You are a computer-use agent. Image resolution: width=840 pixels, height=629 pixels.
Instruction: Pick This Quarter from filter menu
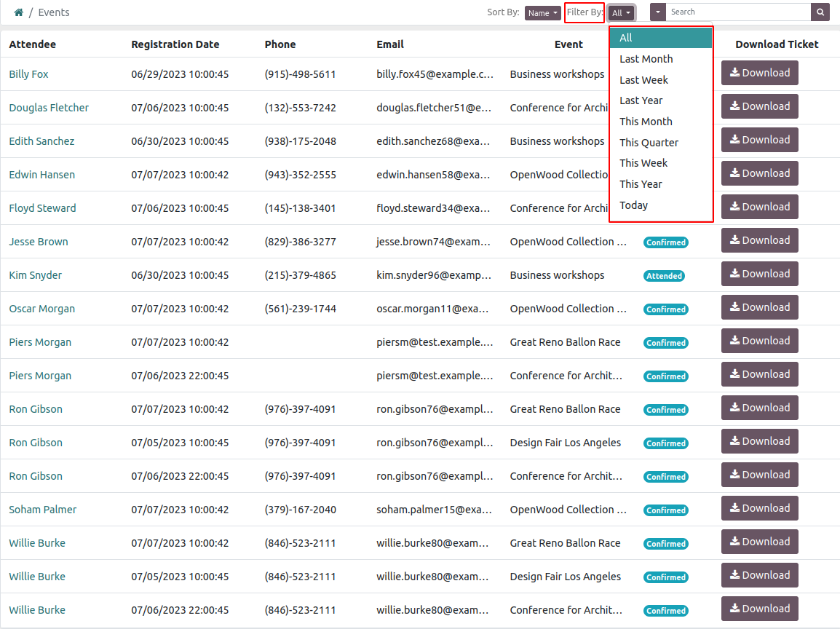coord(661,142)
